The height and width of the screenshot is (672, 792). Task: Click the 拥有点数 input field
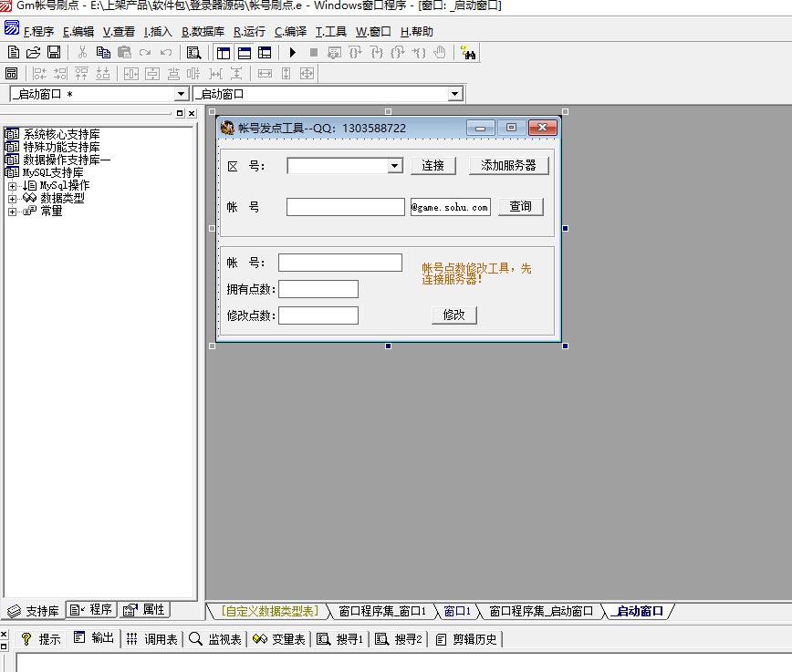(x=318, y=289)
